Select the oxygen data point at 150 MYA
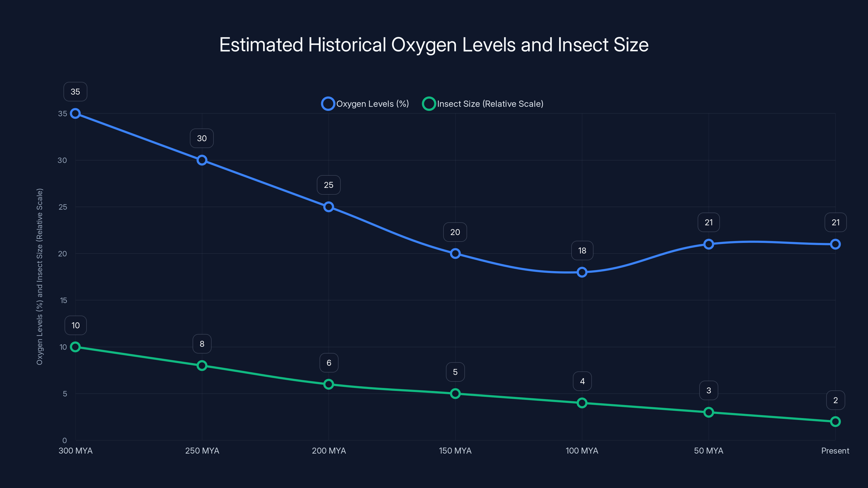The image size is (868, 488). 455,253
